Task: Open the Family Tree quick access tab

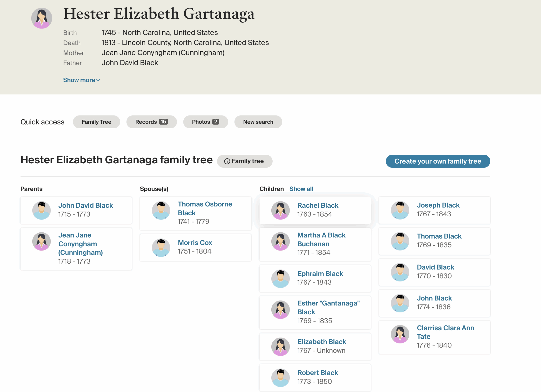Action: [x=96, y=122]
